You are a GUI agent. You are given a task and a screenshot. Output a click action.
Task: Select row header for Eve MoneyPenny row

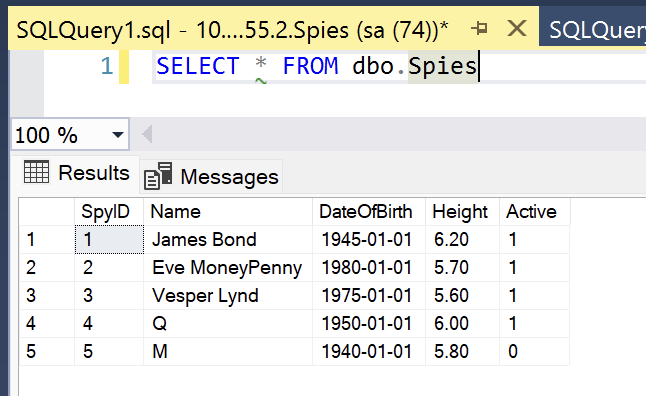47,268
